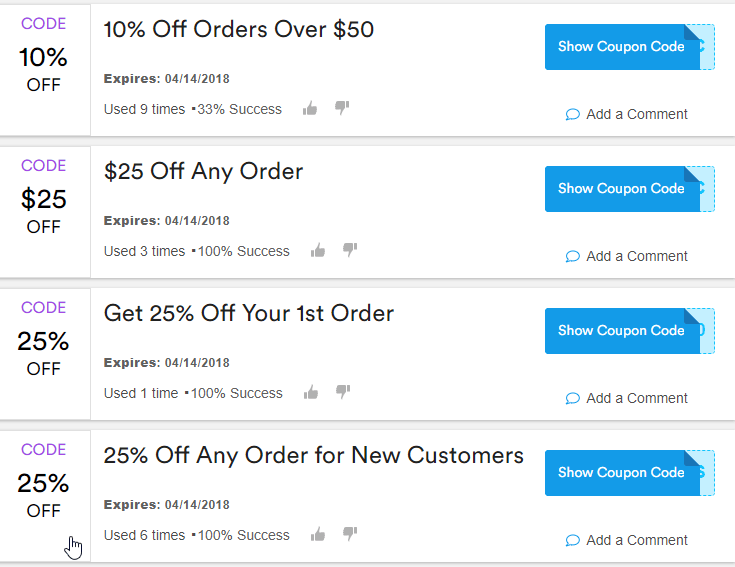This screenshot has height=567, width=735.
Task: Thumbs down the $25 Off Any Order coupon
Action: coord(350,250)
